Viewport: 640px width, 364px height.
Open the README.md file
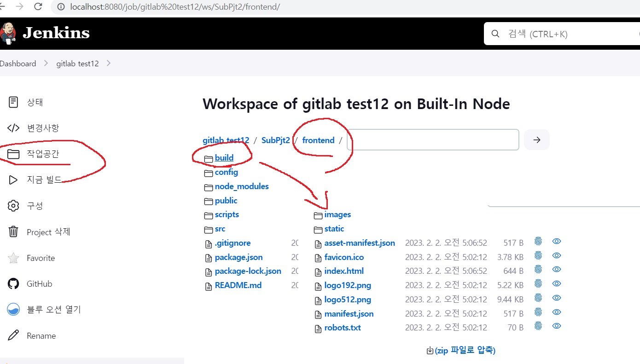[x=239, y=285]
